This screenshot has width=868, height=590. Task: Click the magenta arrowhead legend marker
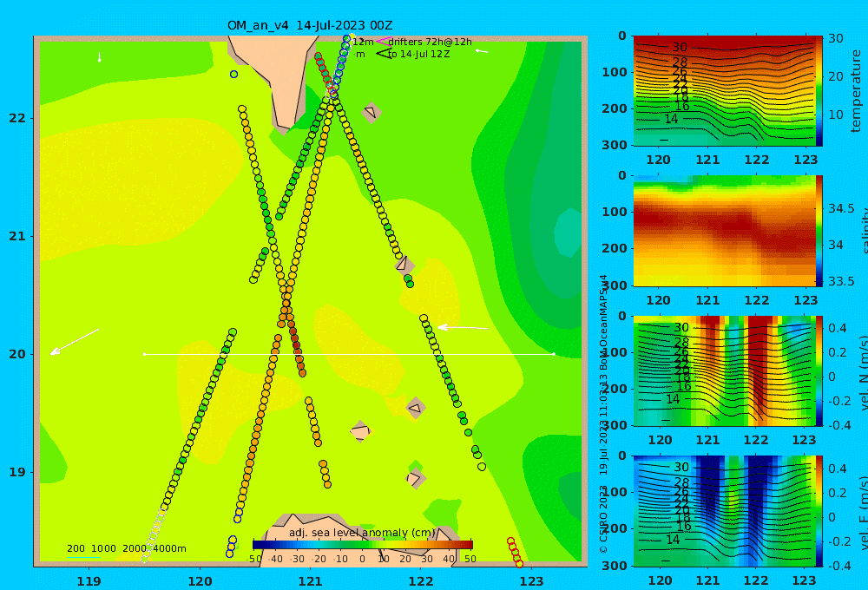click(383, 42)
